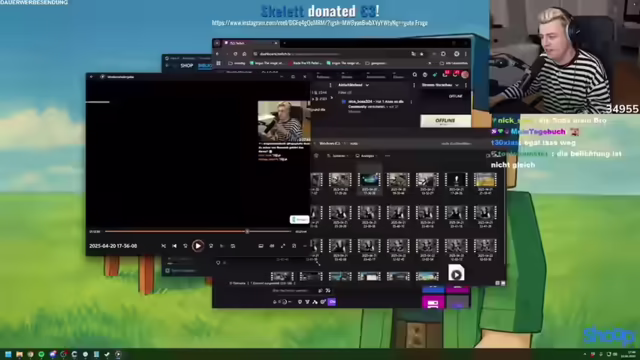Select Windows (C:) in Explorer breadcrumb
This screenshot has width=640, height=360.
pos(330,144)
